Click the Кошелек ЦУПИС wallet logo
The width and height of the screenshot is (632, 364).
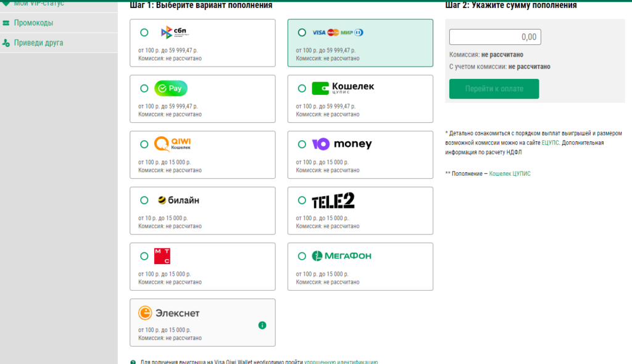[343, 88]
